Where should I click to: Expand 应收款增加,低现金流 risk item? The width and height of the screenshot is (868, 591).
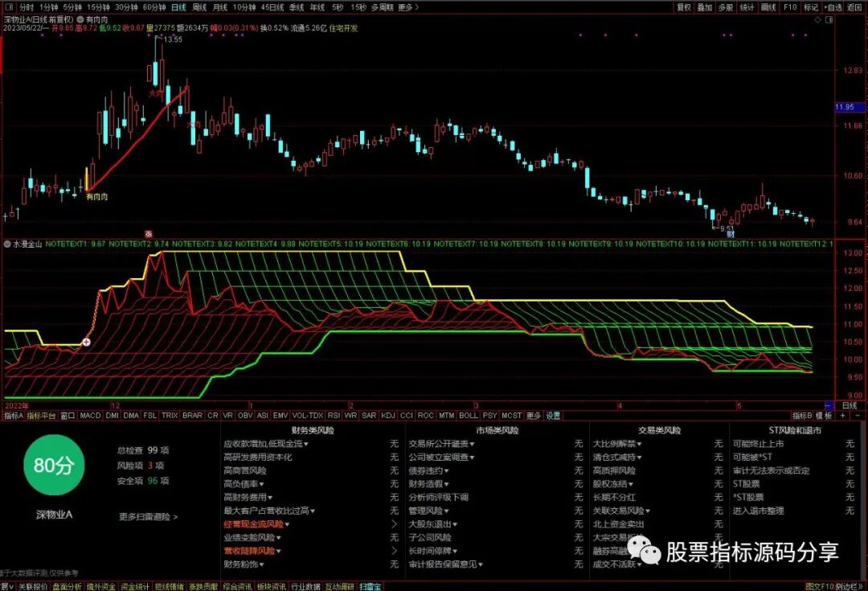266,444
